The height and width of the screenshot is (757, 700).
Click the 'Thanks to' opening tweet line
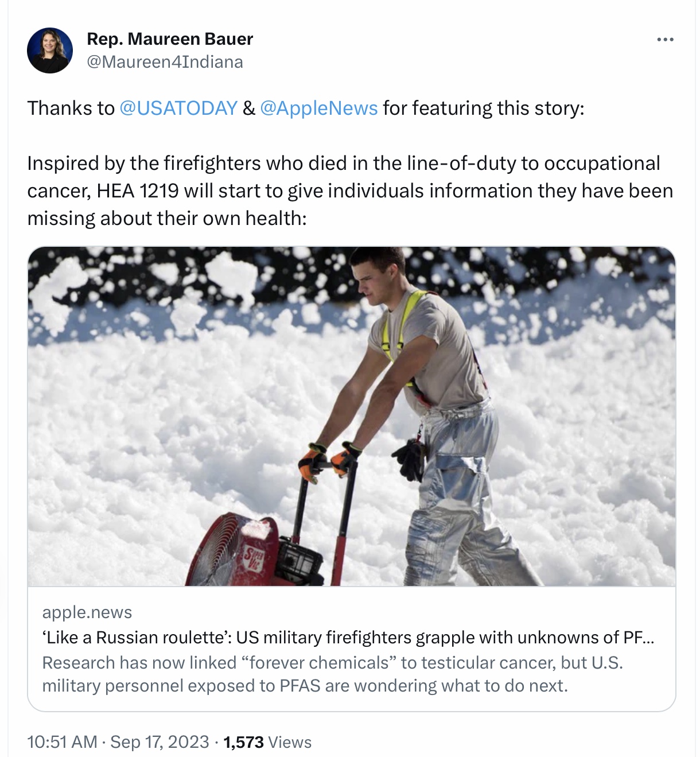306,108
